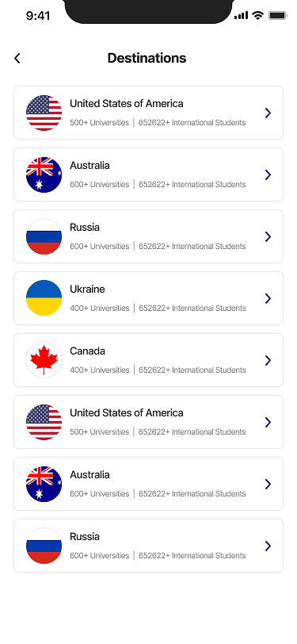Select the topmost United States of America title
The image size is (297, 644).
point(127,103)
